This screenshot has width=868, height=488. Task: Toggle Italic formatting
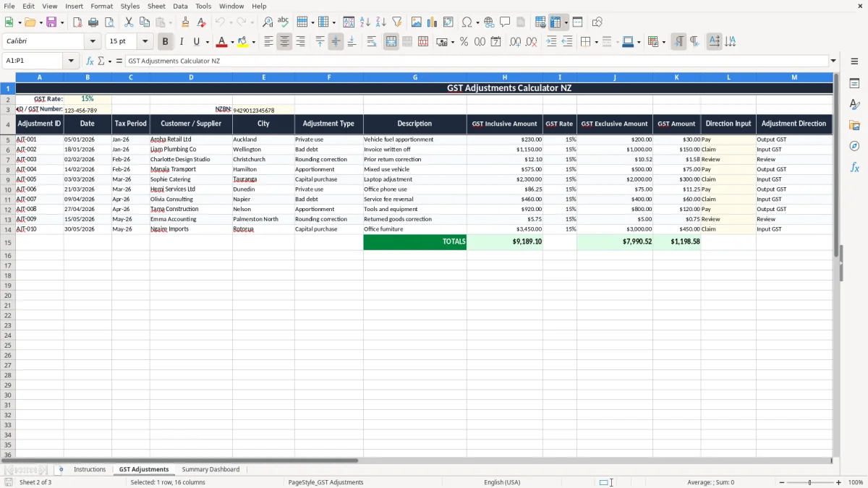181,42
